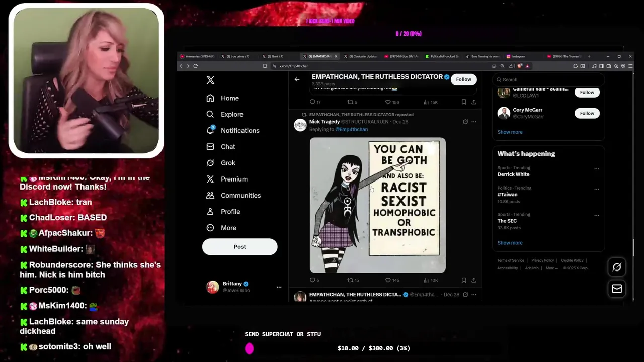Open Derrick White trending topic
The width and height of the screenshot is (644, 362).
coord(513,174)
